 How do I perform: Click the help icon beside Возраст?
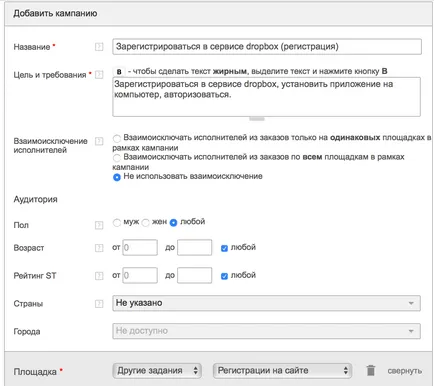click(x=99, y=248)
